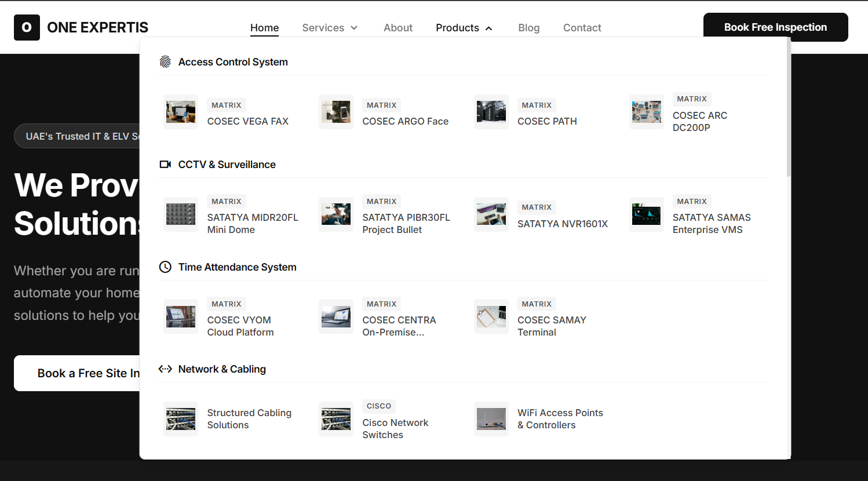Image resolution: width=868 pixels, height=481 pixels.
Task: Open the COSEC VYOM Cloud Platform thumbnail
Action: [x=181, y=316]
